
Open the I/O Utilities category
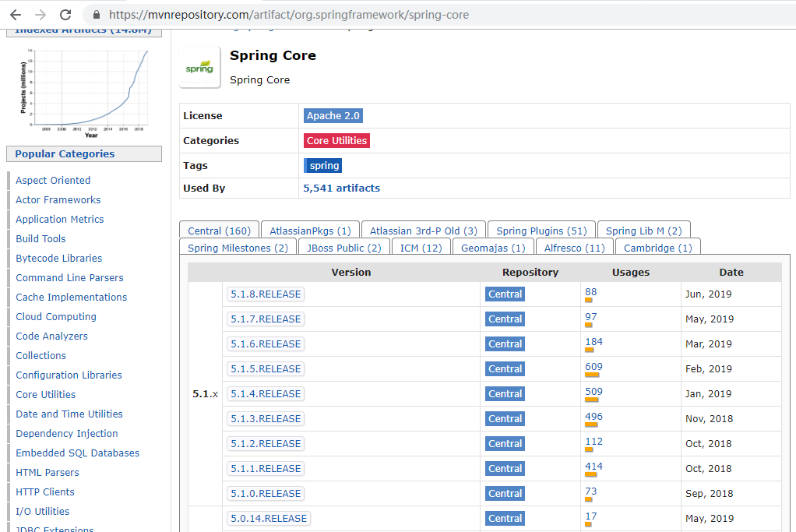42,511
